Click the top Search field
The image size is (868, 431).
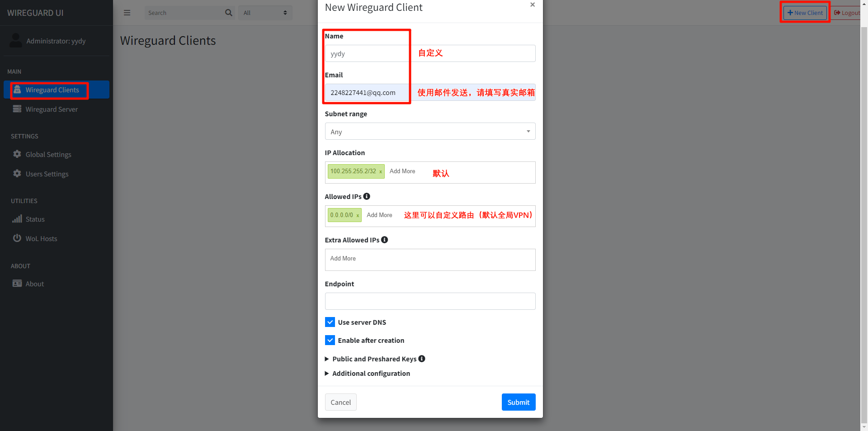(x=184, y=13)
